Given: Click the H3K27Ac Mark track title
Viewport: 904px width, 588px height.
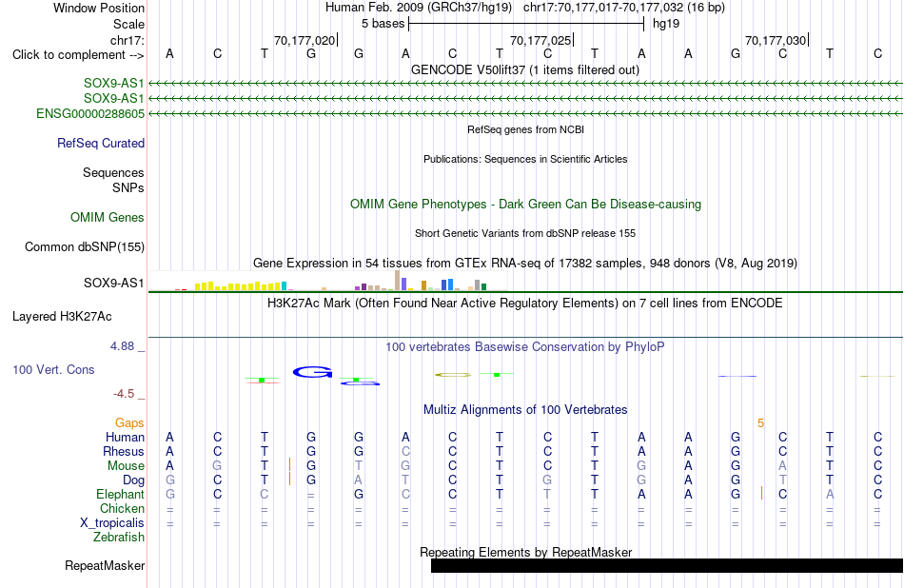Looking at the screenshot, I should pyautogui.click(x=525, y=304).
